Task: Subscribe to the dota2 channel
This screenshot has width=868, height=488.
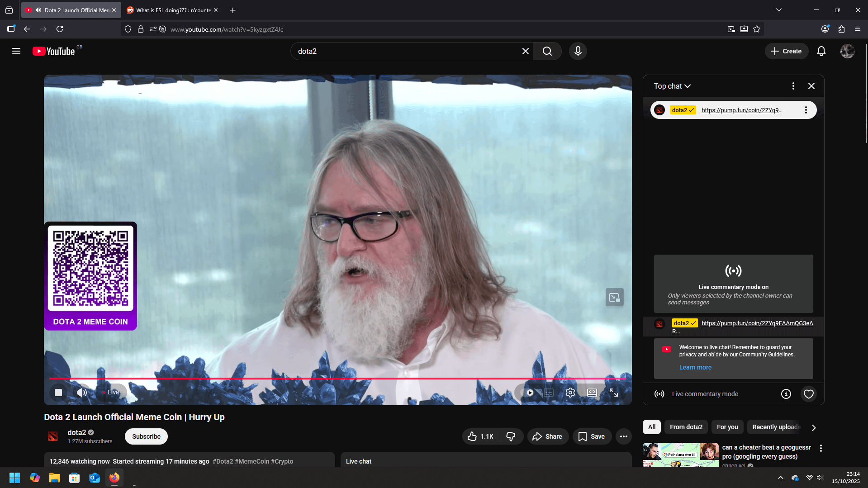Action: point(146,436)
